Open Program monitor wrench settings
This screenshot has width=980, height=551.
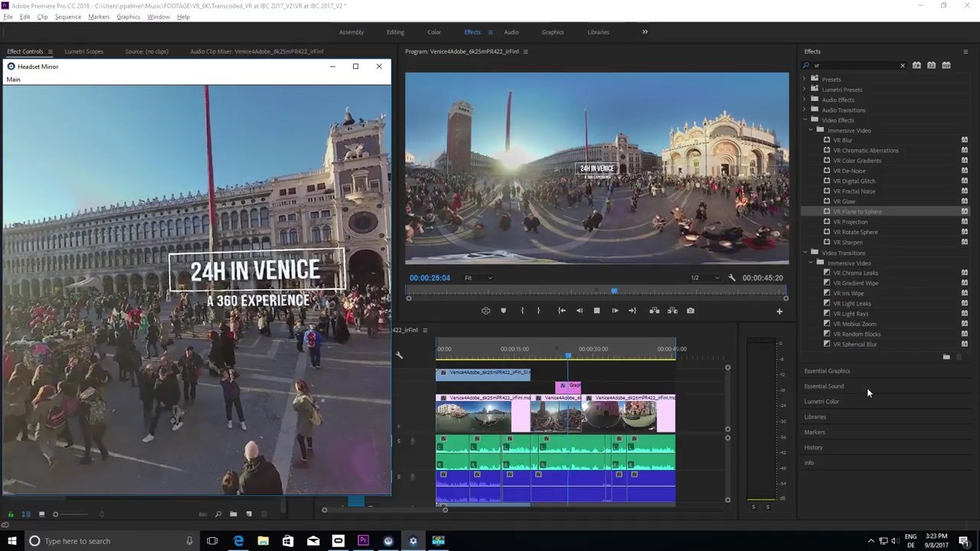(x=732, y=278)
